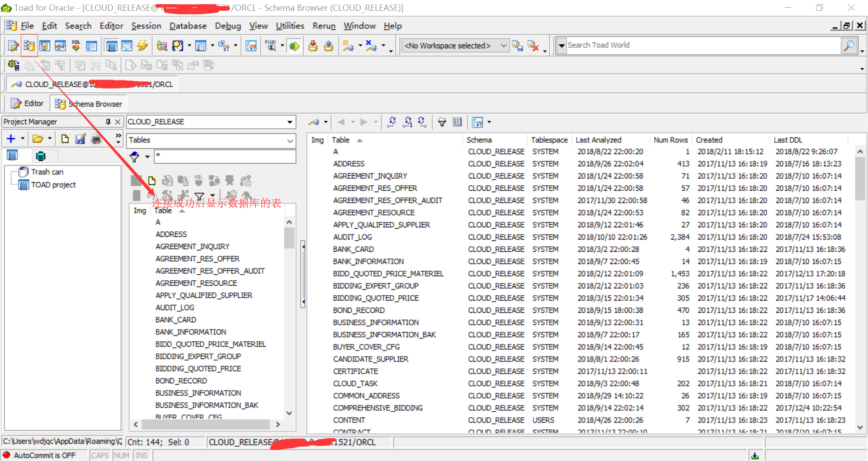Open the Schema Browser toolbar icon
This screenshot has height=461, width=868.
pos(29,46)
